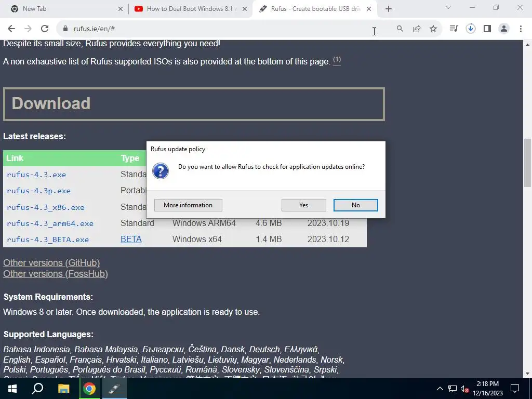Click the page scrollbar thumb
Image resolution: width=532 pixels, height=399 pixels.
tap(527, 163)
